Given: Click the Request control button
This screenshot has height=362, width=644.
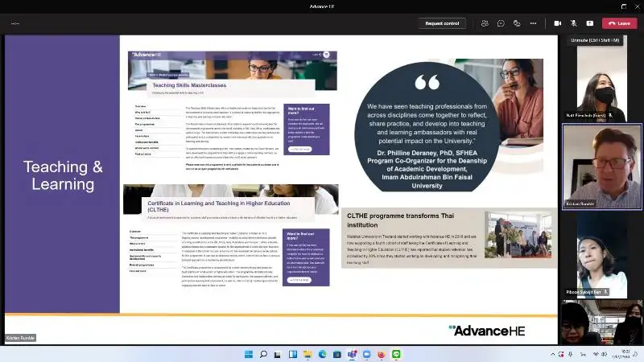Looking at the screenshot, I should coord(442,23).
